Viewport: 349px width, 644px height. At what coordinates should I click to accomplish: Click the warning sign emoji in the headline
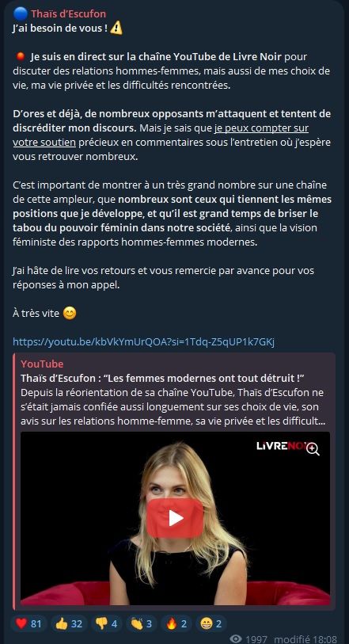116,29
